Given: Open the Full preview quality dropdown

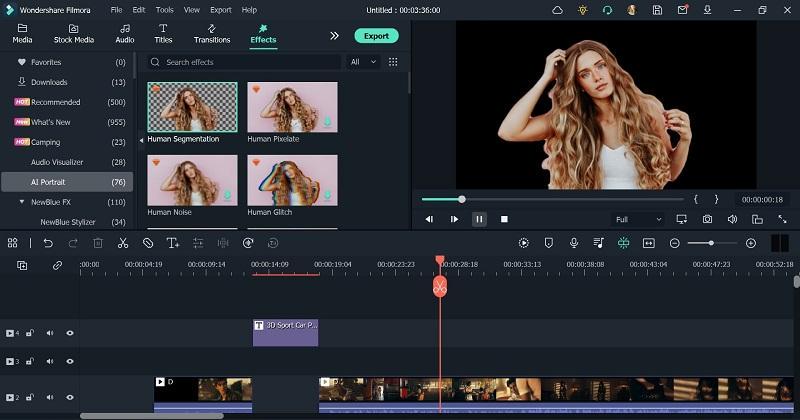Looking at the screenshot, I should (x=638, y=219).
